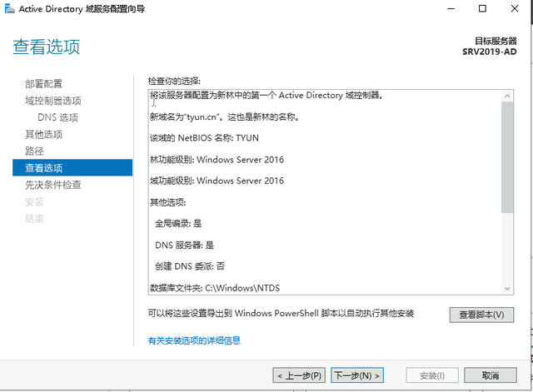The height and width of the screenshot is (392, 533).
Task: Click the NetBIOS 名称: TYUN line
Action: pos(204,138)
